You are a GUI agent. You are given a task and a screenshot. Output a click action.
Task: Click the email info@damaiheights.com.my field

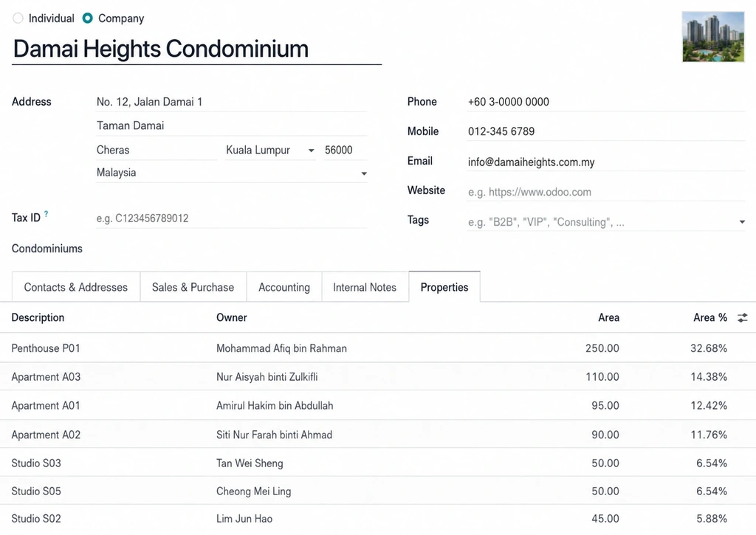(605, 162)
